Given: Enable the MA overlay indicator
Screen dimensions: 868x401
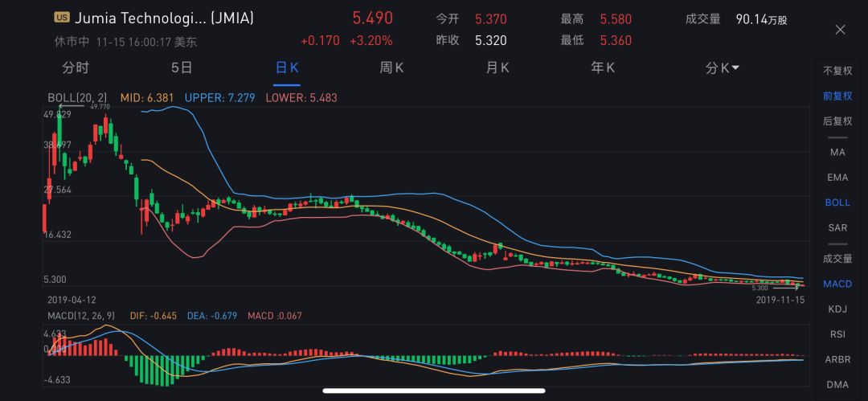Looking at the screenshot, I should 837,153.
